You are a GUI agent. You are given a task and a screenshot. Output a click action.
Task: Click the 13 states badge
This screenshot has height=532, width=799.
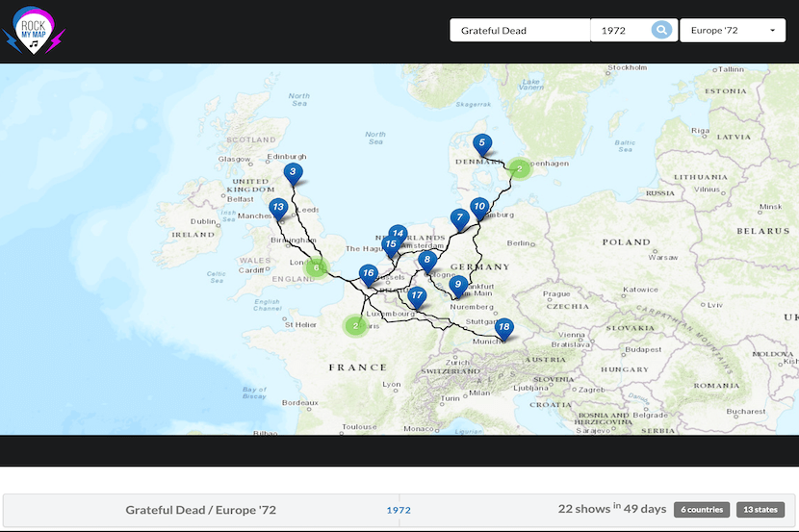[760, 510]
